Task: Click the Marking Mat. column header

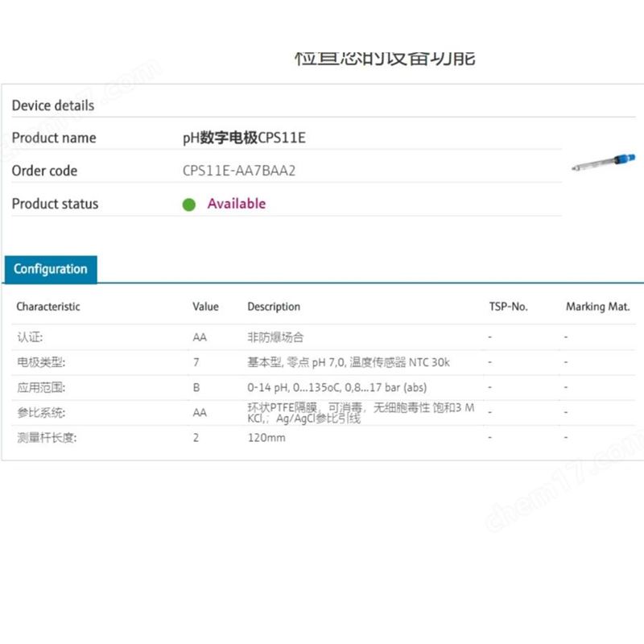Action: 597,307
